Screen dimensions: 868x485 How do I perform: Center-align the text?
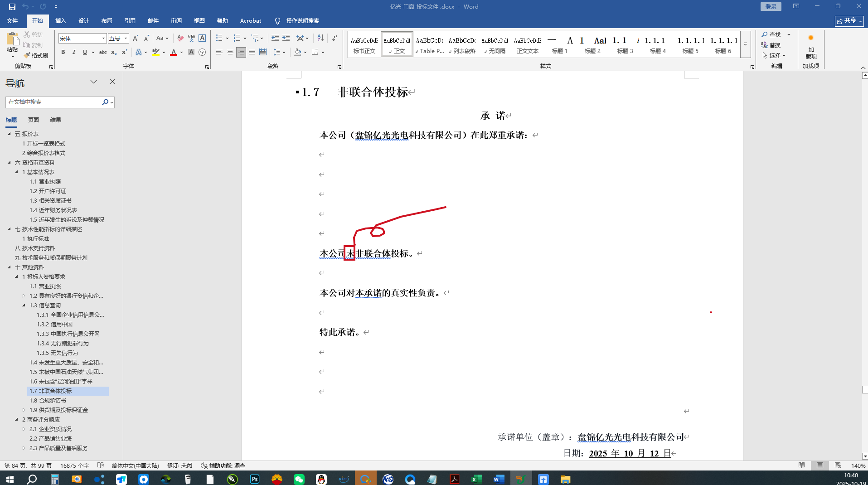pyautogui.click(x=230, y=52)
